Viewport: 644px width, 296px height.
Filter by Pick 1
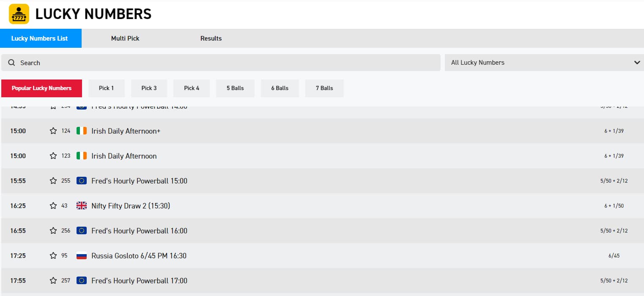107,88
